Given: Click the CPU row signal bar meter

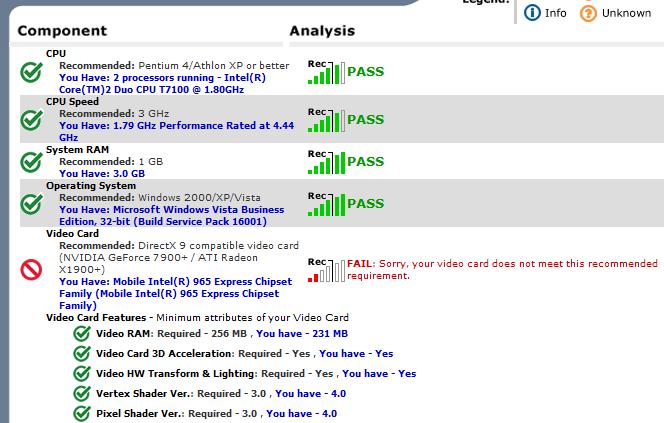Looking at the screenshot, I should click(326, 72).
